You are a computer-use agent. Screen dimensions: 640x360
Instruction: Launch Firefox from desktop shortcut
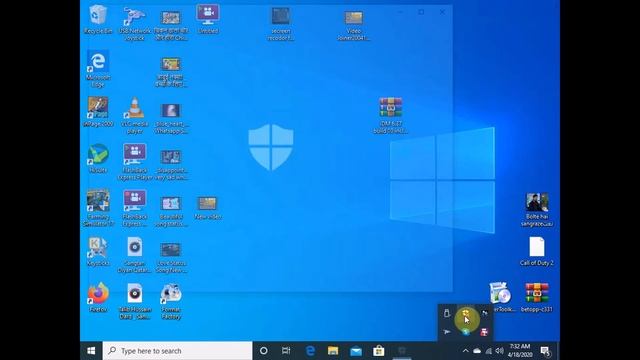(x=98, y=297)
